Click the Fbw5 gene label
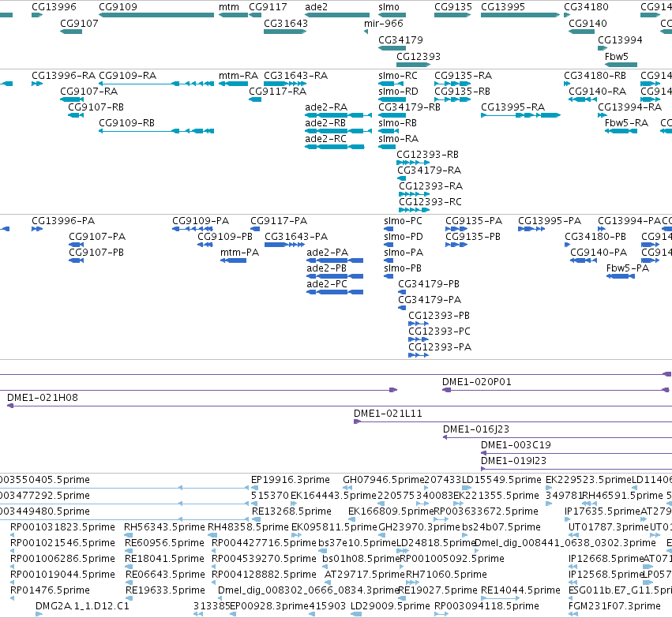Screen dimensions: 672x618 point(616,57)
